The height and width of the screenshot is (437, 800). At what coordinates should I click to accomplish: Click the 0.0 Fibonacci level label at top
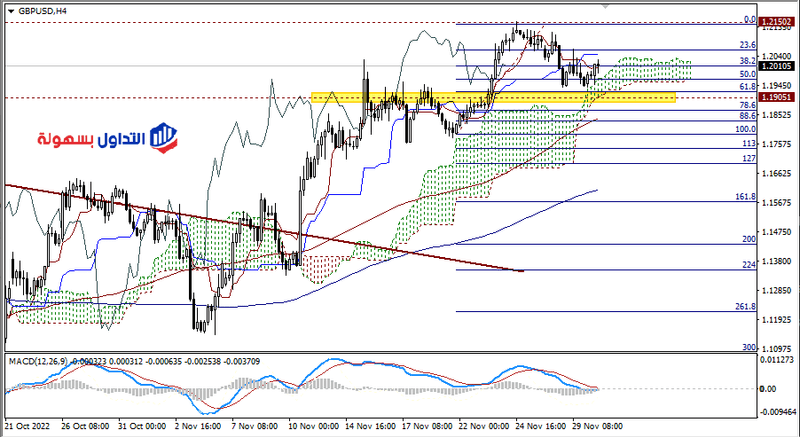(x=748, y=19)
